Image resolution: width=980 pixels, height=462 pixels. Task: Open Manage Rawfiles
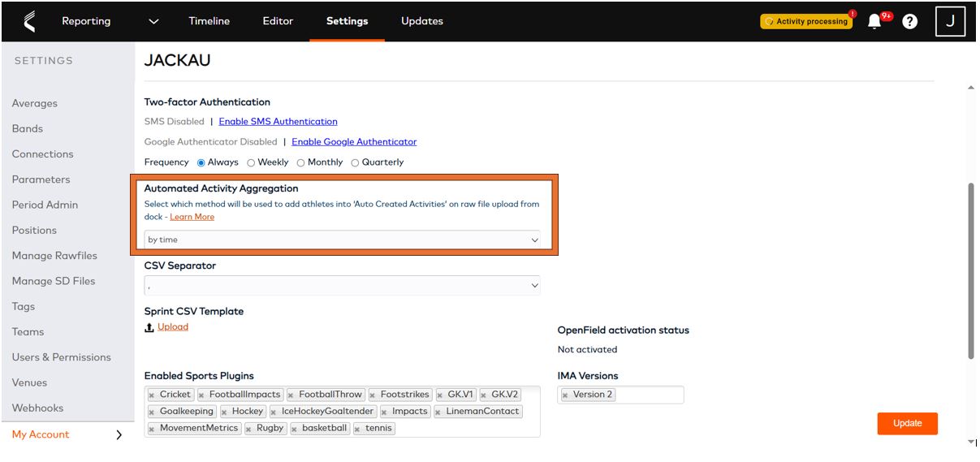[x=54, y=255]
